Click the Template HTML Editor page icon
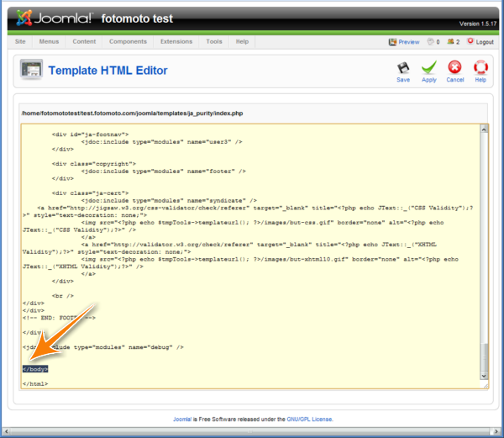The image size is (504, 438). coord(31,69)
